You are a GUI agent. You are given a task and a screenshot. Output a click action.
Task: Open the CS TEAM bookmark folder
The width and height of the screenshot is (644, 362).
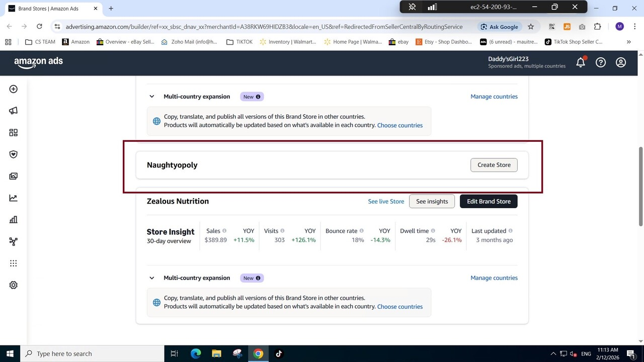[40, 42]
